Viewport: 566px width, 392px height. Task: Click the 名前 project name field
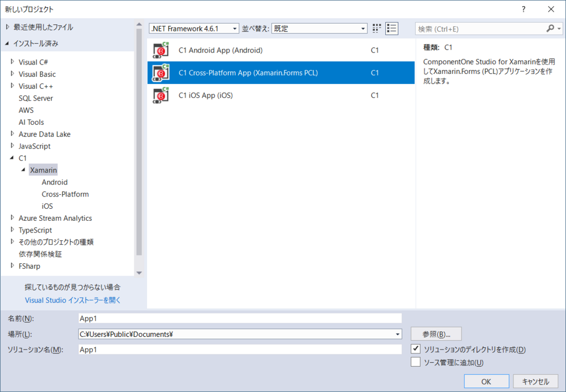pos(240,319)
